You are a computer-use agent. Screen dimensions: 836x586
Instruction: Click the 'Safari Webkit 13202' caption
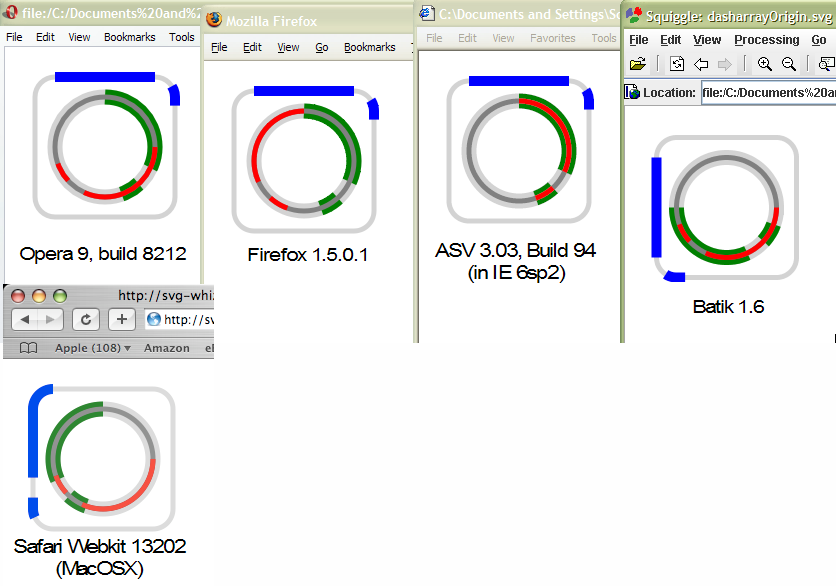[x=100, y=547]
